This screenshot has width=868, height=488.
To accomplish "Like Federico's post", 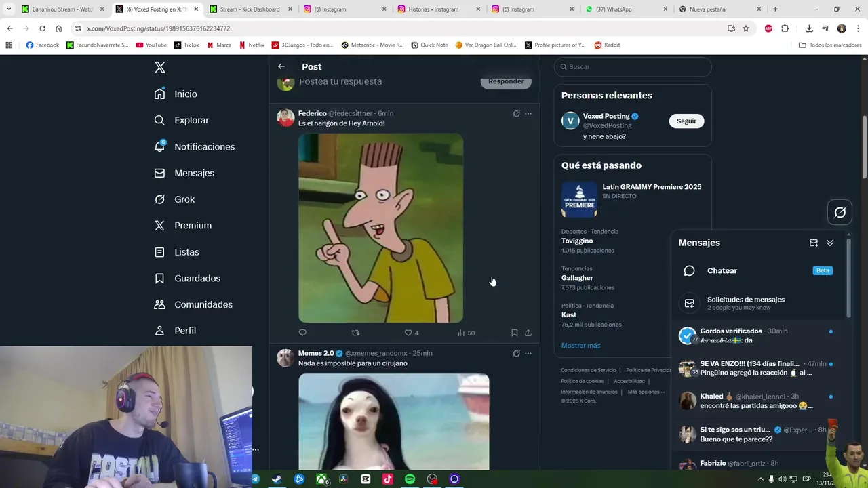I will tap(411, 333).
